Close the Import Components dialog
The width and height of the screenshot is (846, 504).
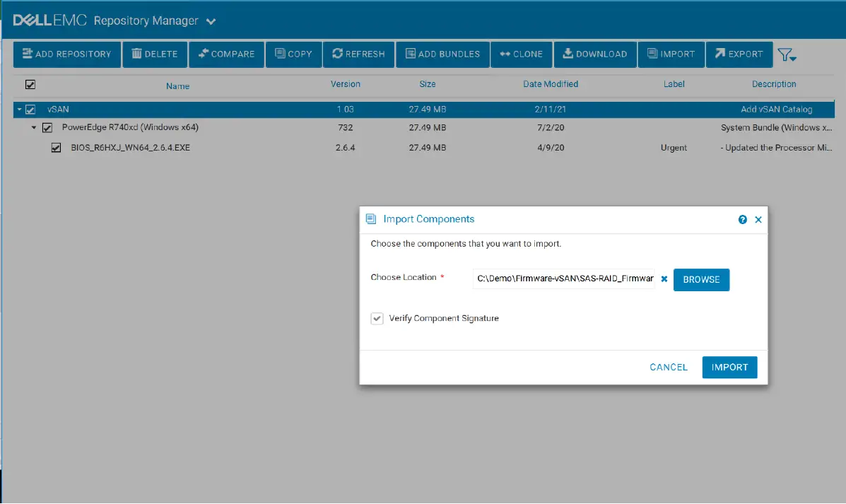point(758,220)
